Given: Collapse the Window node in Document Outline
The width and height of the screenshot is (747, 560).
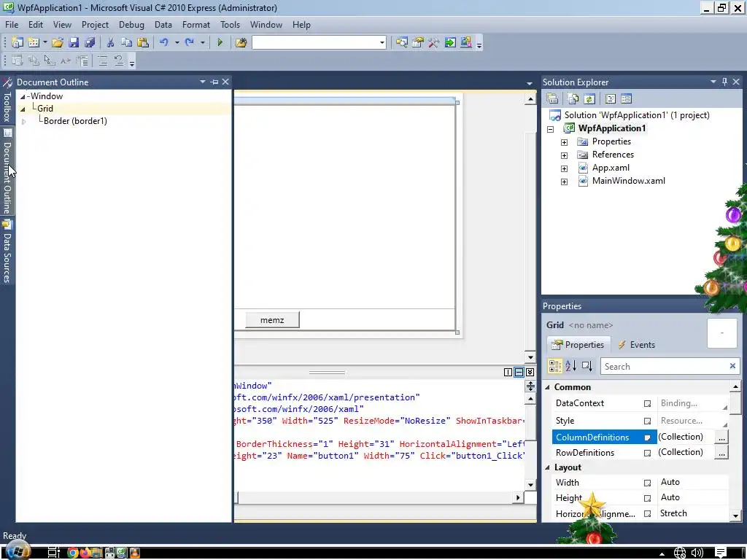Looking at the screenshot, I should (x=23, y=97).
